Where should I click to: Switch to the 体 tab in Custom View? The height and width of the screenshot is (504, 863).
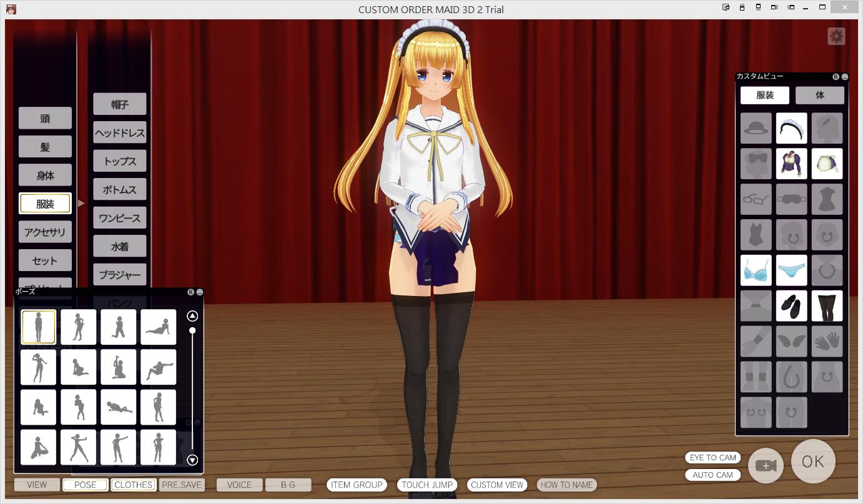(x=820, y=95)
